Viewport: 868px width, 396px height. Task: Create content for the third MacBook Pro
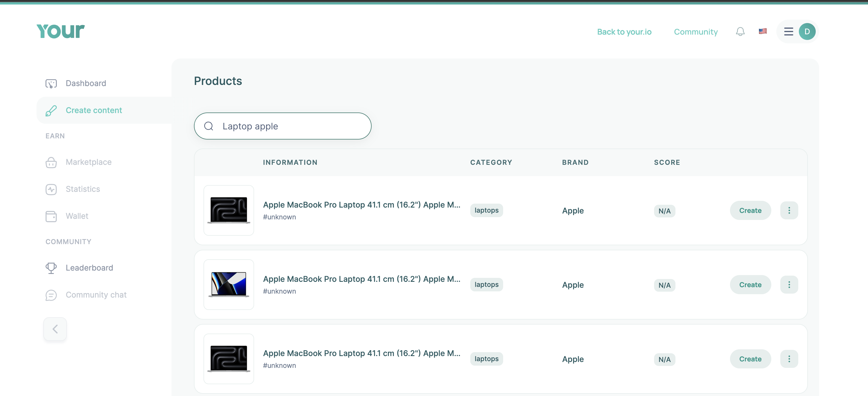tap(751, 359)
